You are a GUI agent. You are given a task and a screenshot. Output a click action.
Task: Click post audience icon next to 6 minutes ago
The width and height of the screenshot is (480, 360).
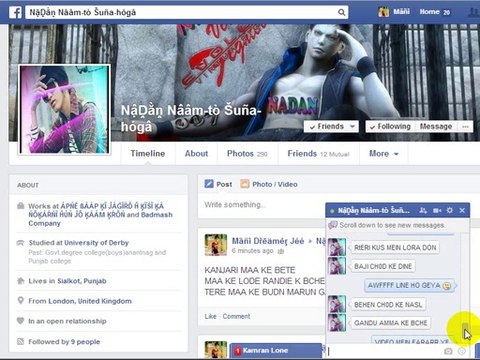click(x=281, y=251)
